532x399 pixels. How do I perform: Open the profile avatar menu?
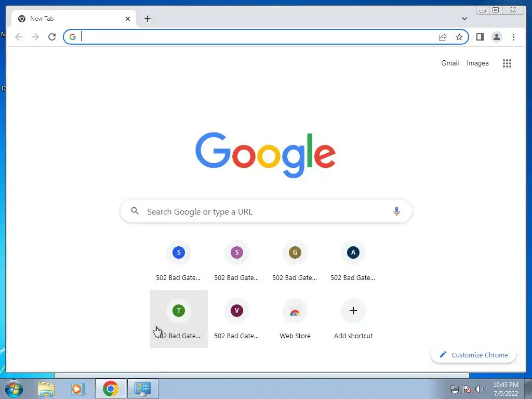(x=496, y=37)
